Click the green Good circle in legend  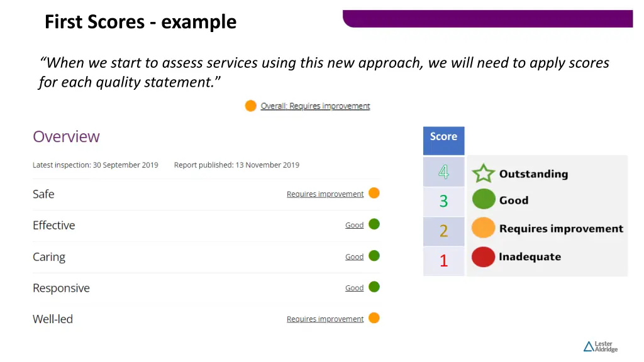(484, 199)
